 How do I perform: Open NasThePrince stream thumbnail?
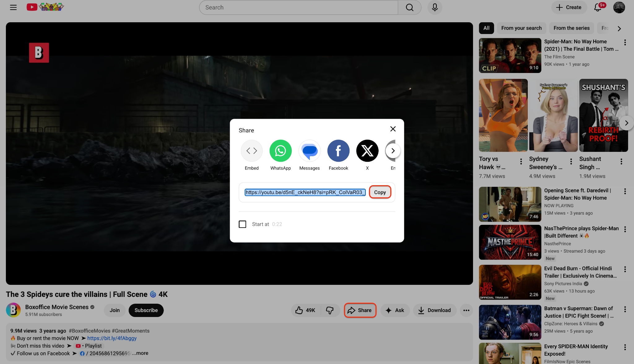tap(510, 242)
